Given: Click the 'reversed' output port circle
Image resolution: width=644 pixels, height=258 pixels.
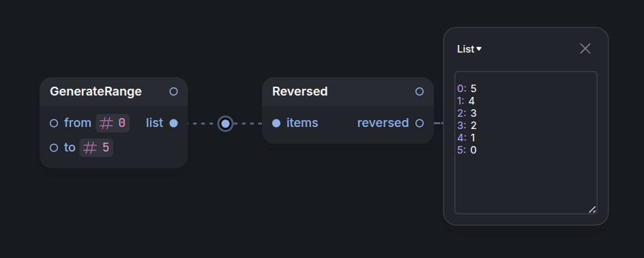Looking at the screenshot, I should [420, 124].
